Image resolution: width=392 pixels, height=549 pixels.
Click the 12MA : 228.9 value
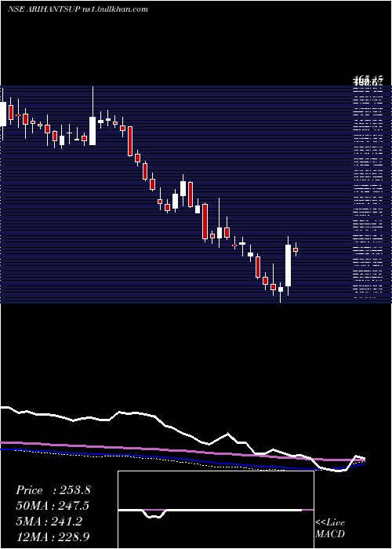coord(53,536)
